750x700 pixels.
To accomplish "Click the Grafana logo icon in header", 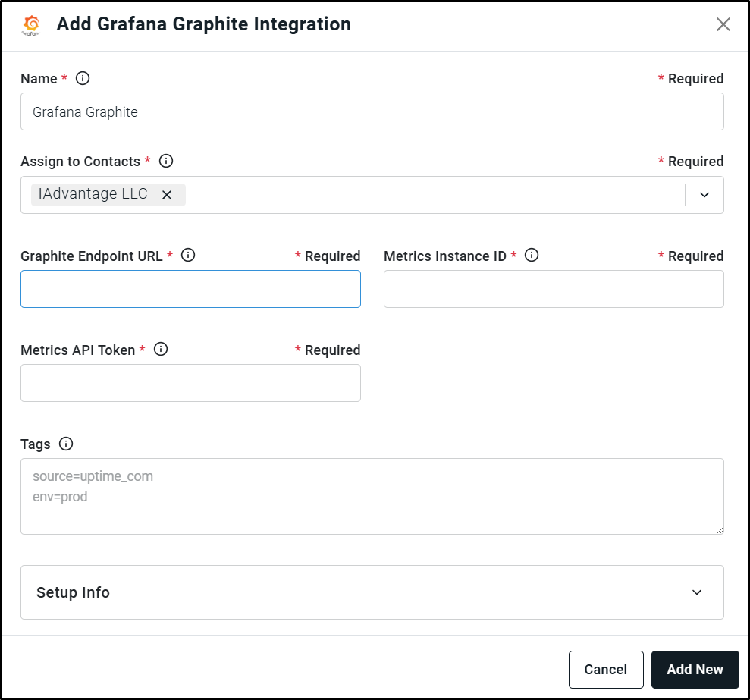I will pyautogui.click(x=32, y=25).
